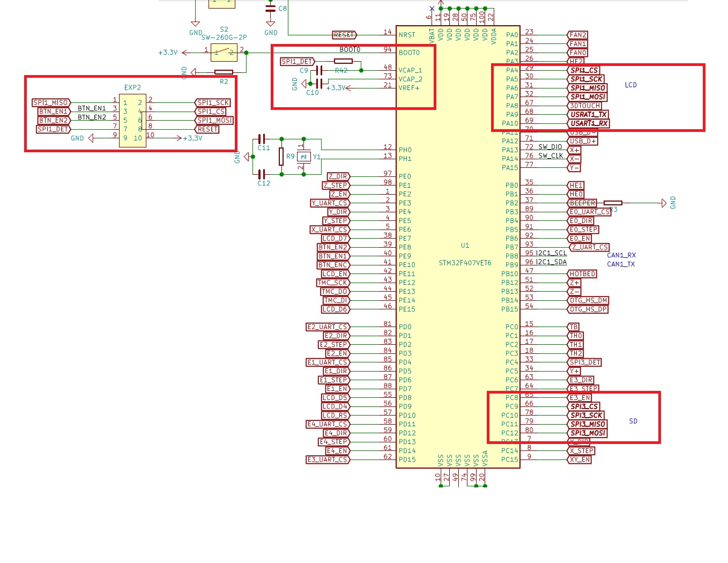Select the LCD_D7 net label
The height and width of the screenshot is (563, 728).
[335, 239]
